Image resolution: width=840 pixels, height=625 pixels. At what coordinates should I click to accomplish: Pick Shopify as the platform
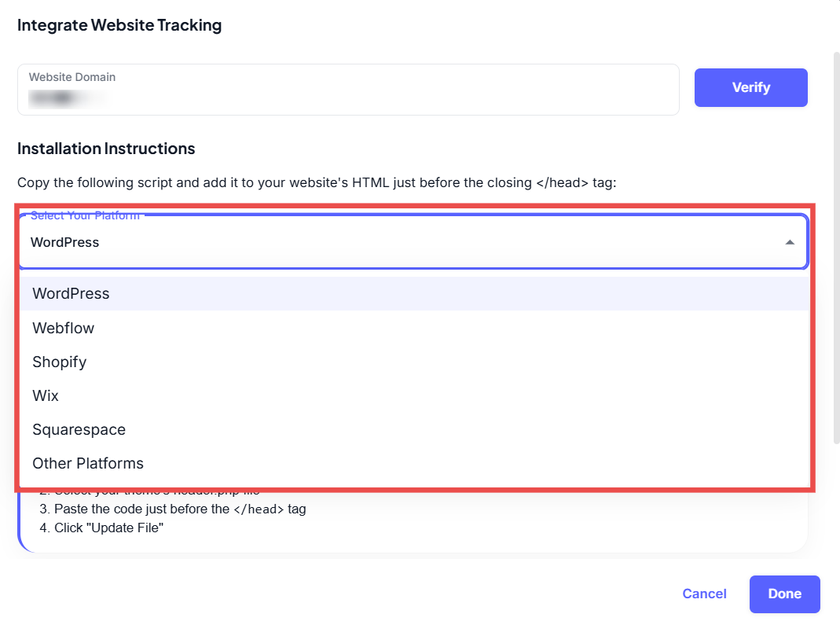point(59,362)
